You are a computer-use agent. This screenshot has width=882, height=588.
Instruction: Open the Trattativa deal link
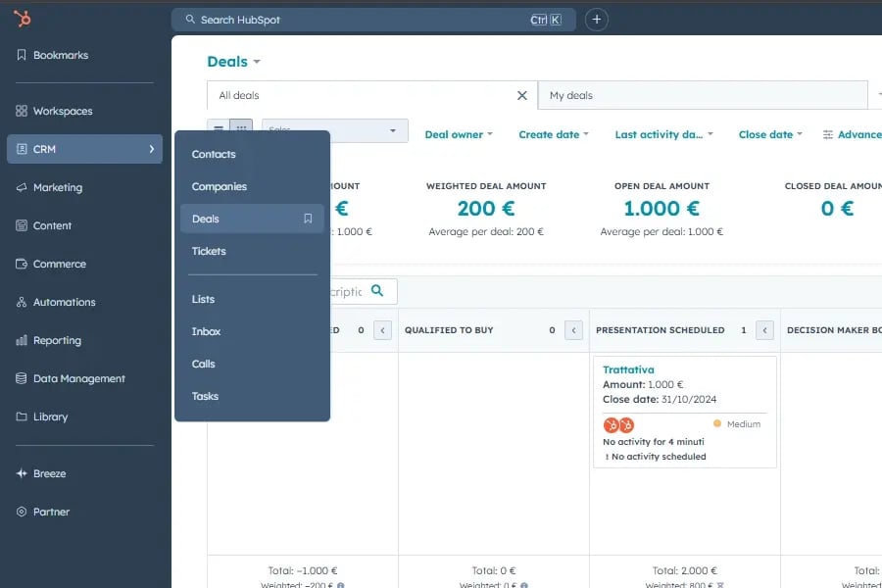coord(628,369)
